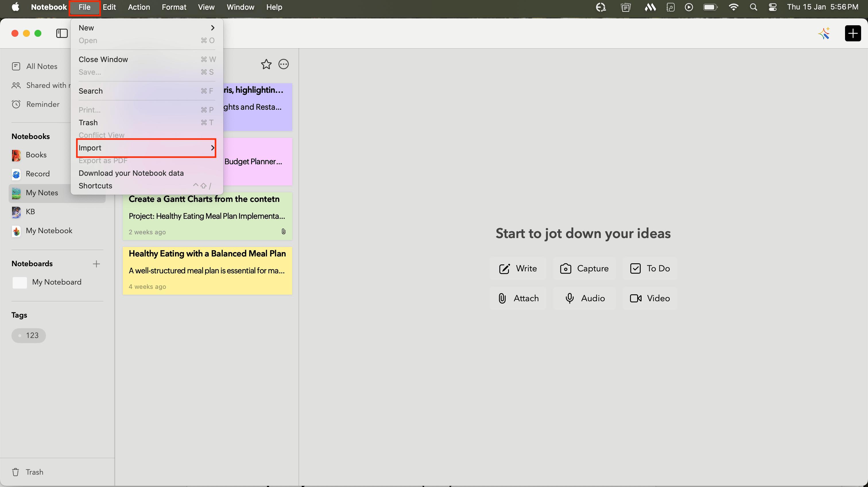The image size is (868, 487).
Task: Expand the Import submenu
Action: (x=146, y=148)
